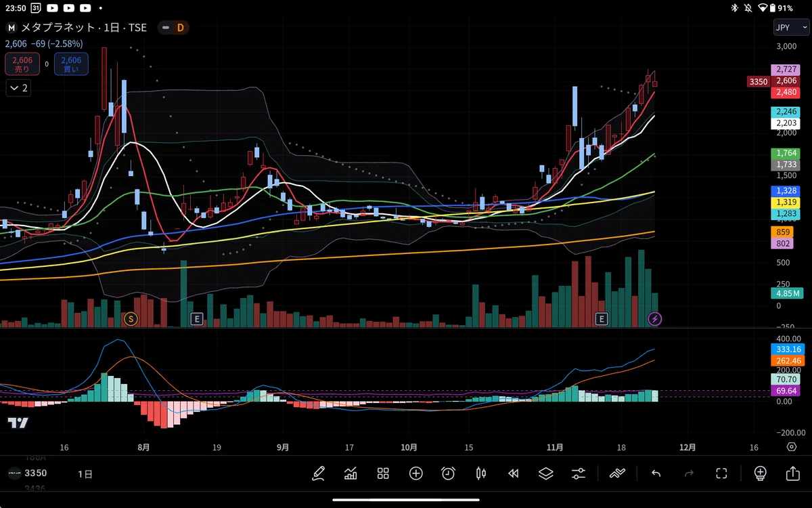Tap the 12月 date on time axis
812x508 pixels.
(x=687, y=448)
